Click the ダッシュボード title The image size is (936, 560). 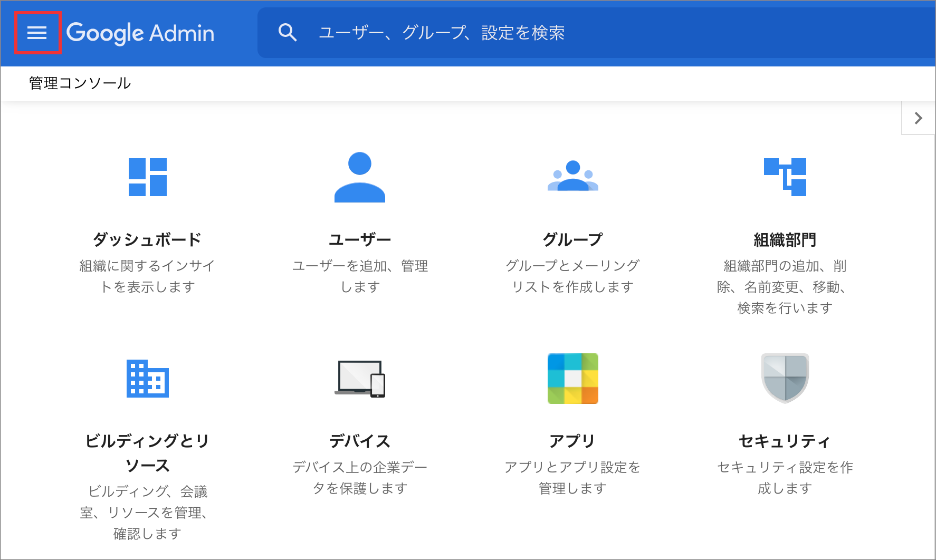coord(148,240)
